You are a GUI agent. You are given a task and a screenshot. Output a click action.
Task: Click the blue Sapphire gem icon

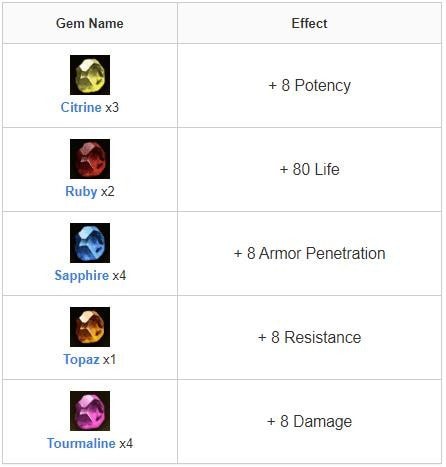90,243
